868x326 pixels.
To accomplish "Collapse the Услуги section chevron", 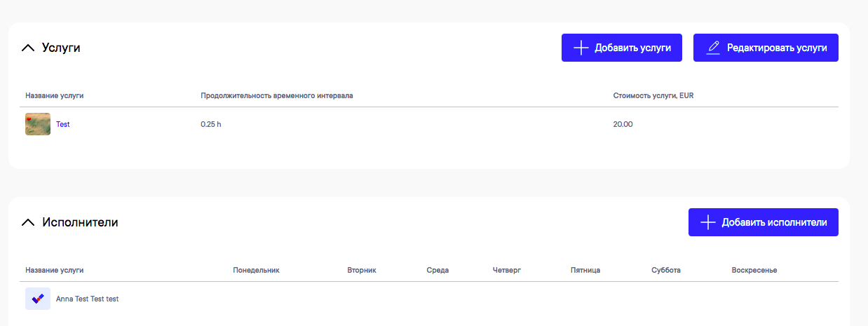I will pos(28,48).
